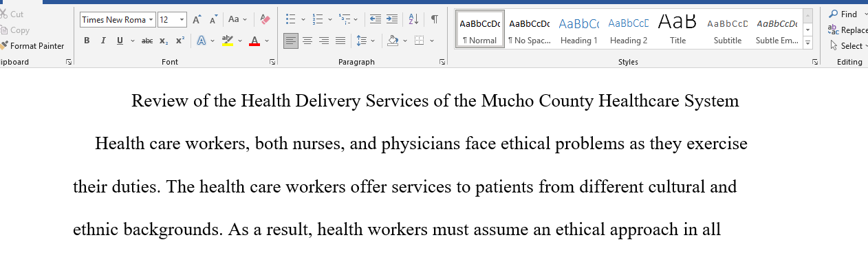Screen dimensions: 868x264
Task: Toggle underline formatting
Action: pyautogui.click(x=120, y=41)
